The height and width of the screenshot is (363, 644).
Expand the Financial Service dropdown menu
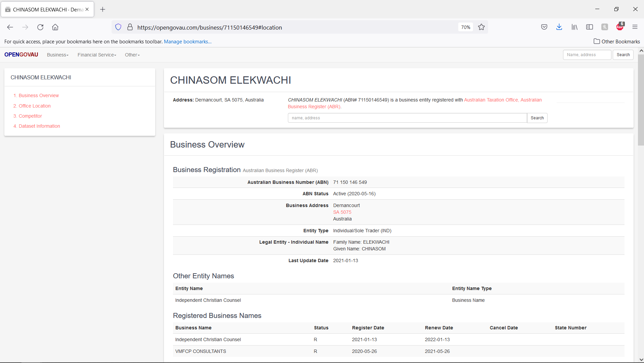coord(97,55)
